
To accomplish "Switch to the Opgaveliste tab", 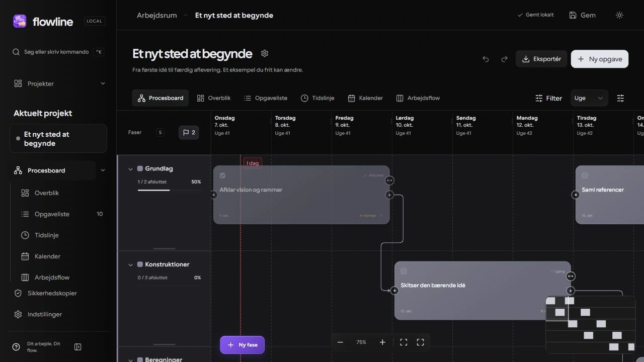I will coord(266,98).
